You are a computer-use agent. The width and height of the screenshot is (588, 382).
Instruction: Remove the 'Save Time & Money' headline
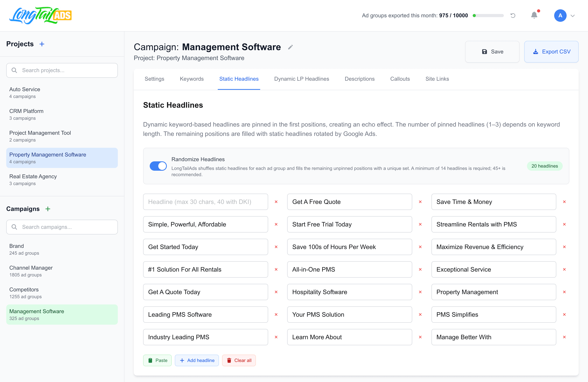tap(564, 202)
